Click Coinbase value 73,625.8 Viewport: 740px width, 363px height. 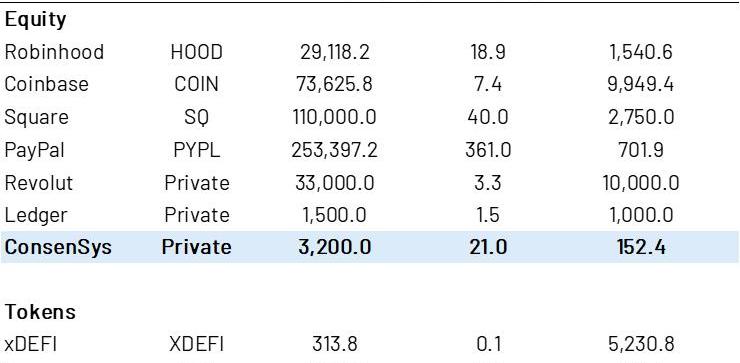[x=334, y=84]
